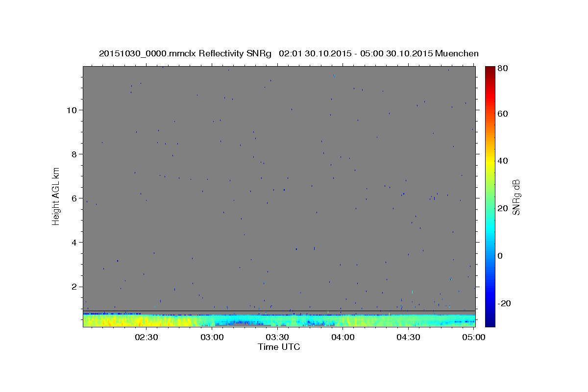Pick the dark red top of colorbar
The height and width of the screenshot is (392, 588).
[x=490, y=70]
